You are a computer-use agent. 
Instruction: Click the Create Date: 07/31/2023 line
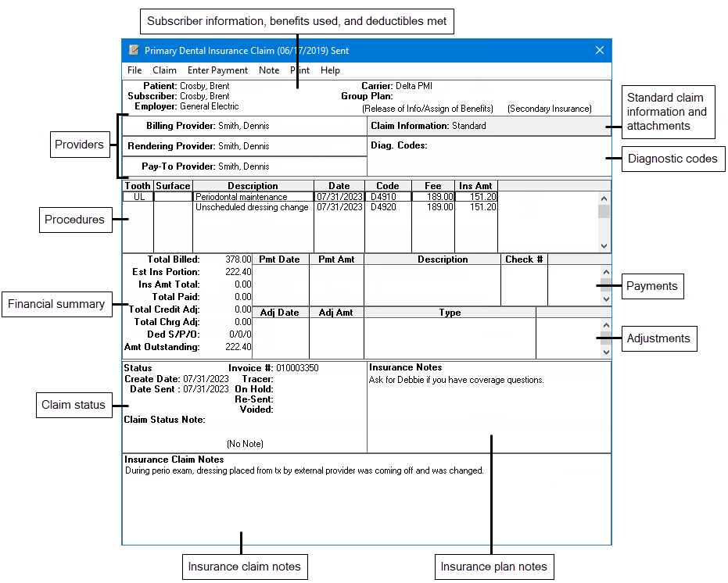click(x=177, y=379)
